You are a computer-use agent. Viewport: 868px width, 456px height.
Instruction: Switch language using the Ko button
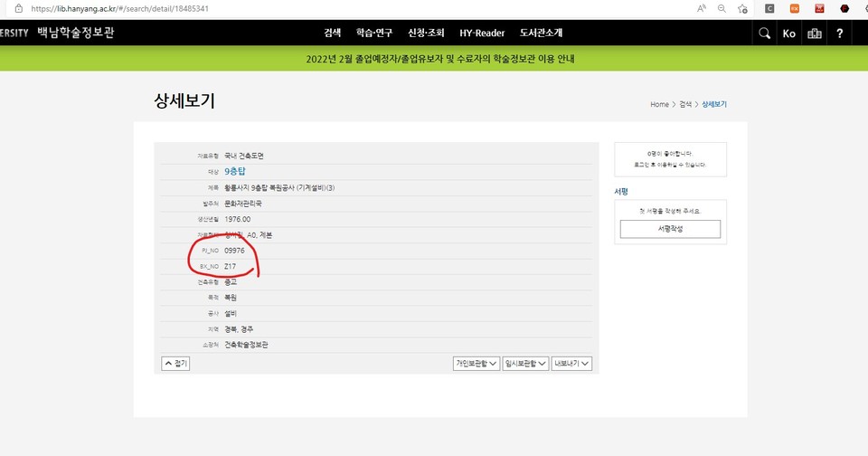pyautogui.click(x=788, y=33)
